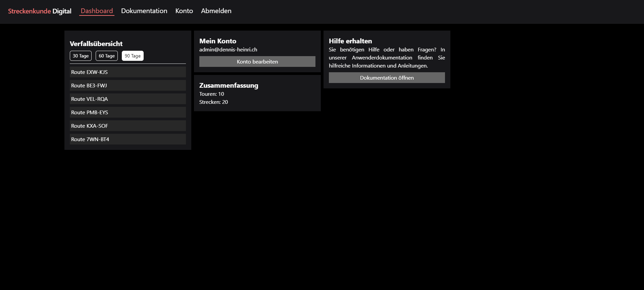Click the Streckenkunde Digital logo

(40, 11)
